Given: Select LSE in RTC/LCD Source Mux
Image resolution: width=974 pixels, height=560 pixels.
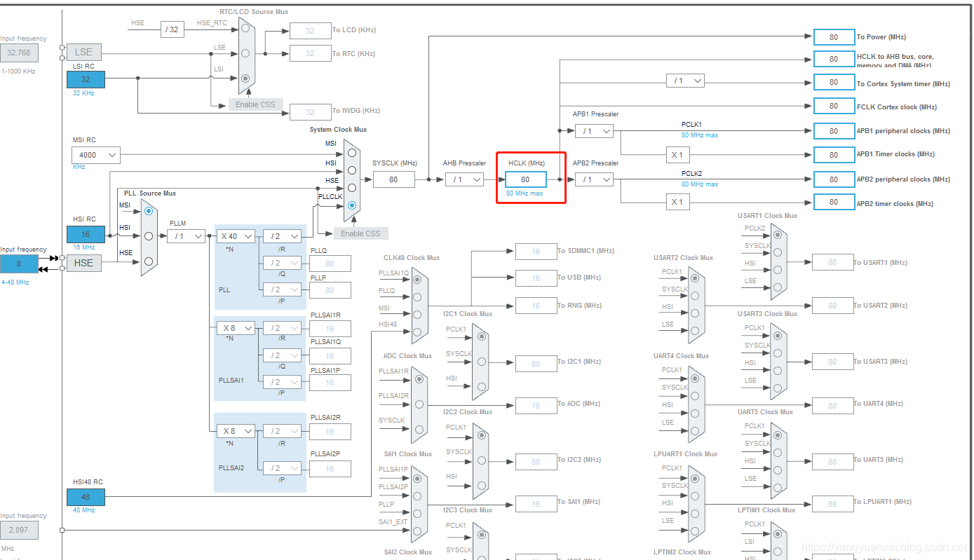Looking at the screenshot, I should click(x=245, y=53).
